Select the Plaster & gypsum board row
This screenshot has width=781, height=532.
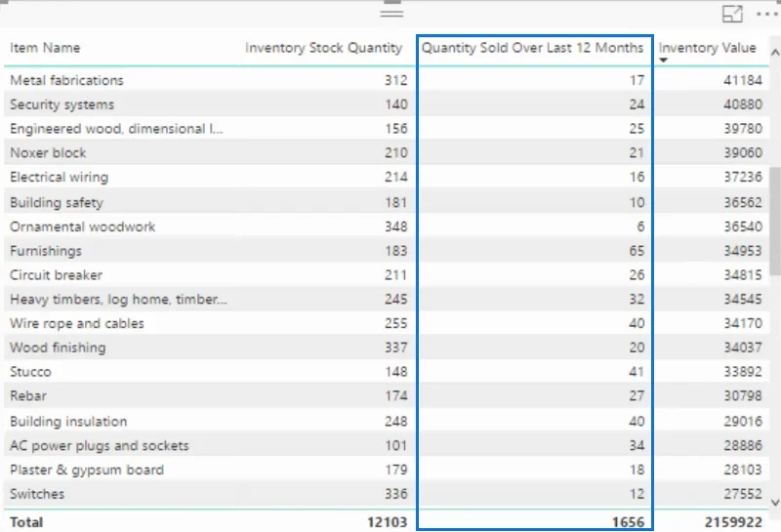pyautogui.click(x=386, y=470)
